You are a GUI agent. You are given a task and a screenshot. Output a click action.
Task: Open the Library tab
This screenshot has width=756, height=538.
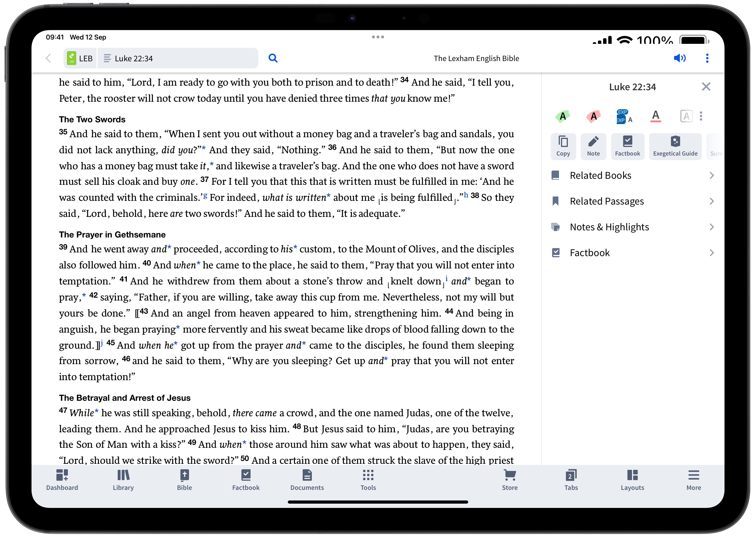pyautogui.click(x=123, y=480)
